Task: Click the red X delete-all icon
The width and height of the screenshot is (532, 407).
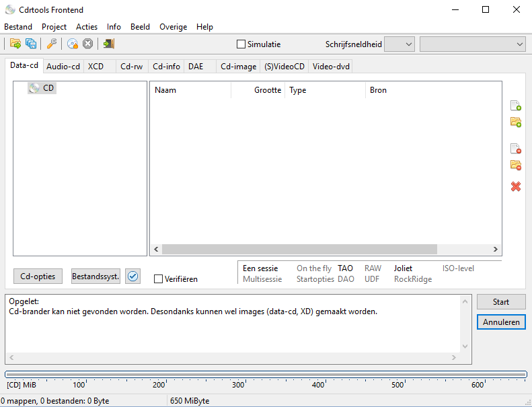Action: click(x=516, y=186)
